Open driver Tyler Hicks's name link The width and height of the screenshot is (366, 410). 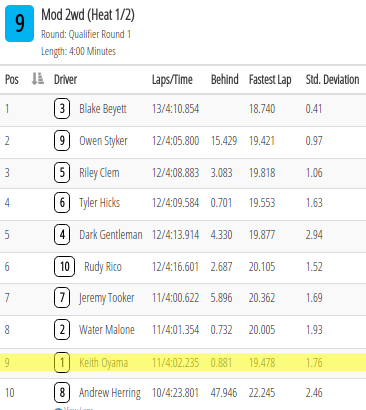99,203
